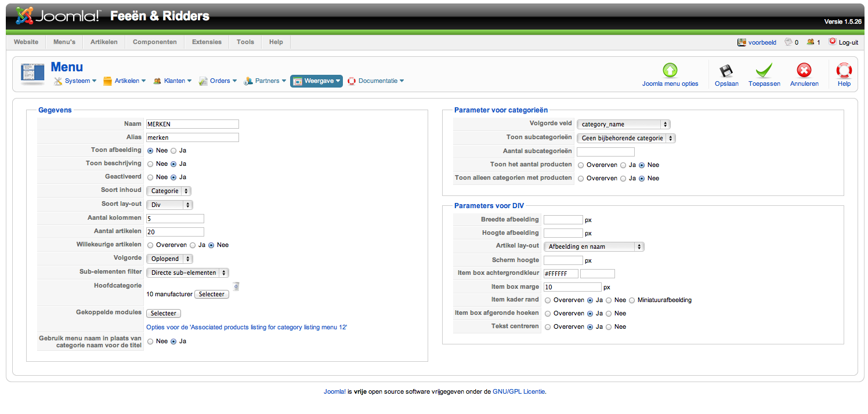The image size is (868, 414).
Task: Set Willekeurige artikelen to Overerven
Action: (150, 245)
